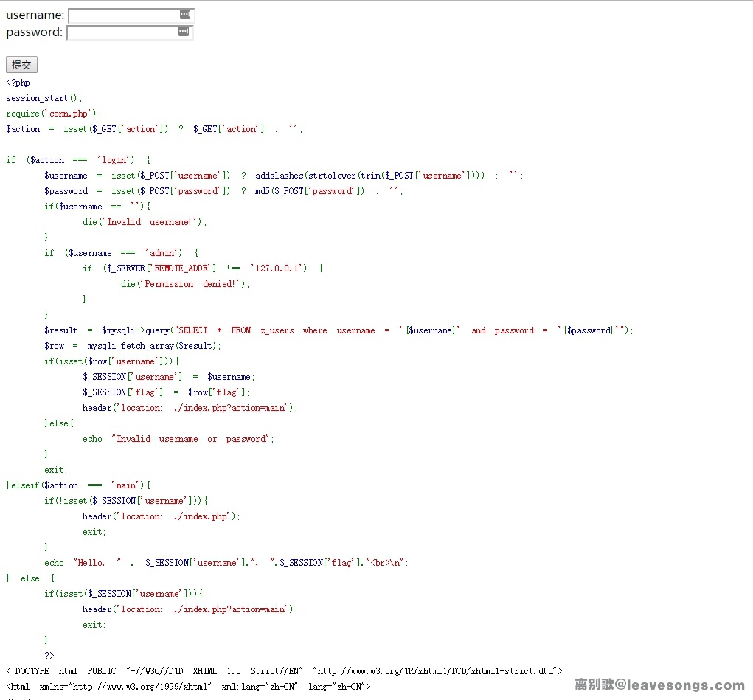This screenshot has width=753, height=700.
Task: Click the "password:" form label
Action: [x=34, y=32]
